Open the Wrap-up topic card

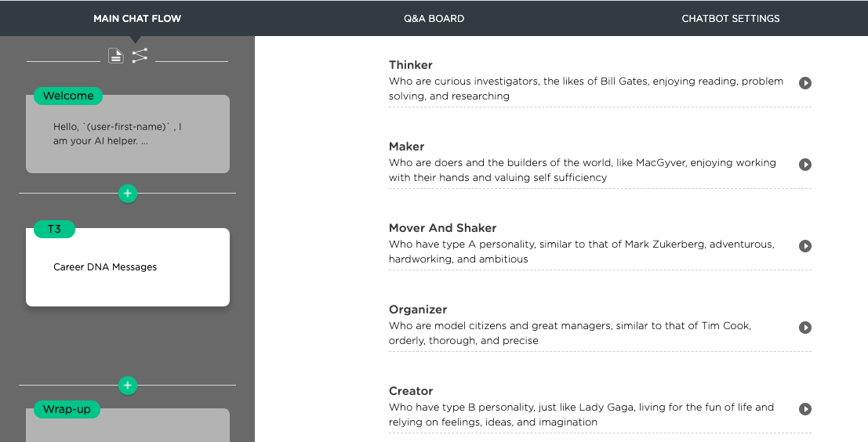point(128,425)
